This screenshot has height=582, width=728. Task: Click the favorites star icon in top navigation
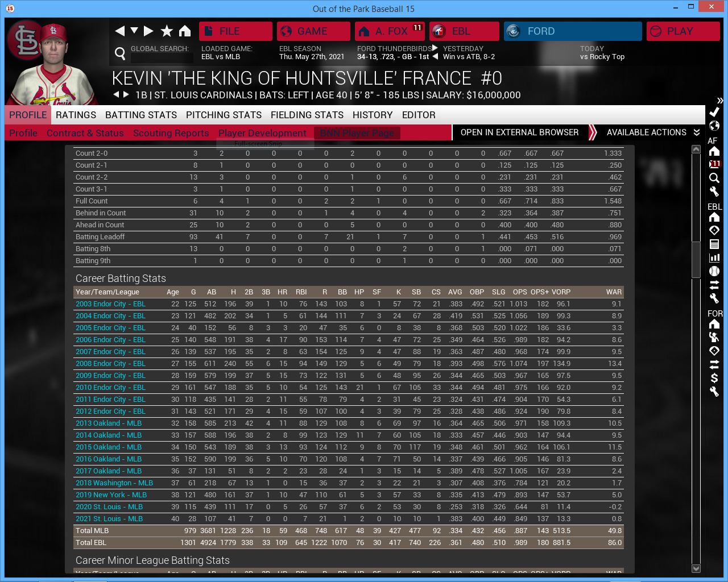pyautogui.click(x=167, y=31)
